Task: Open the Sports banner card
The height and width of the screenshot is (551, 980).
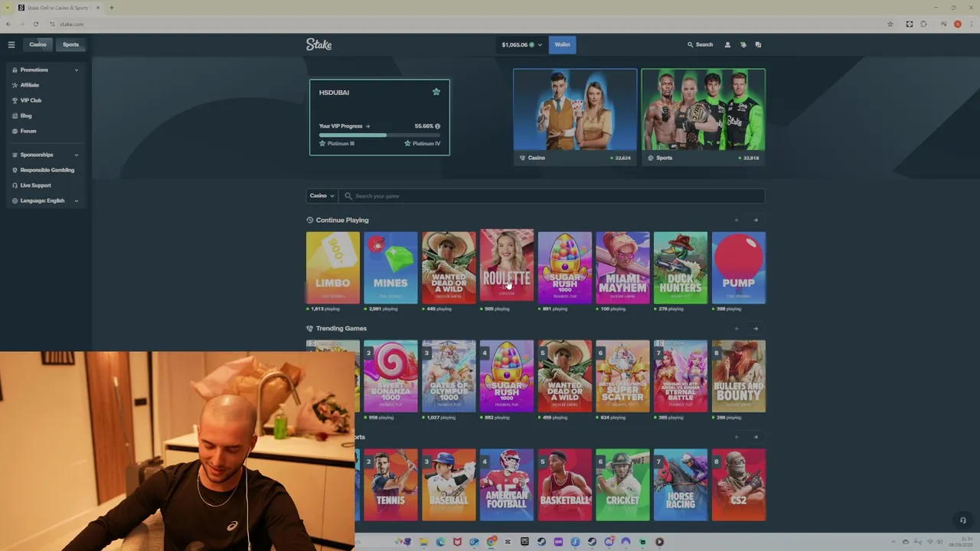Action: point(703,116)
